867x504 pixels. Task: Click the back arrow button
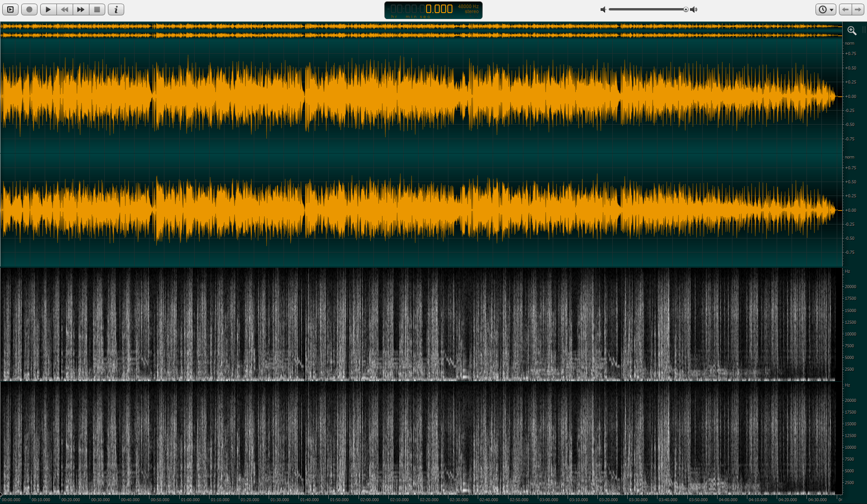845,9
